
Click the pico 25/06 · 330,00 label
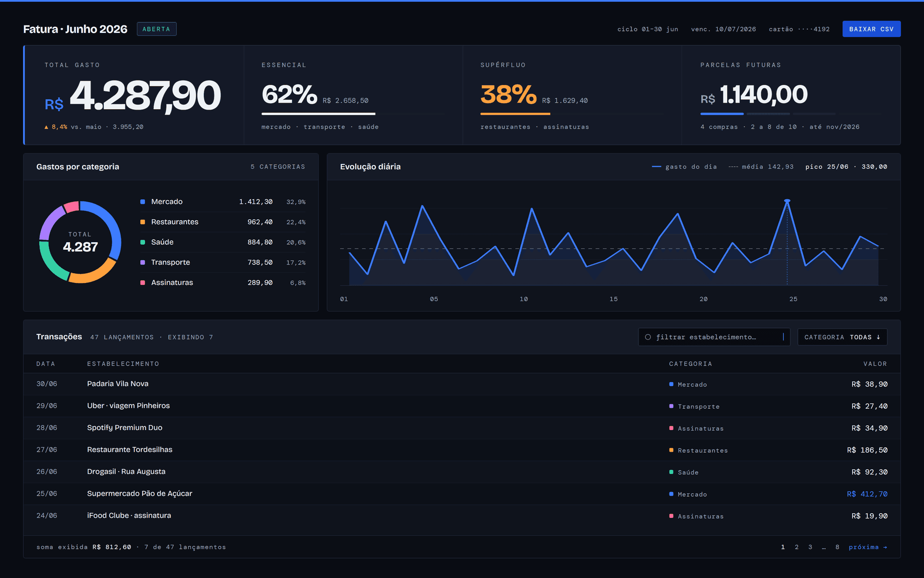(x=846, y=167)
